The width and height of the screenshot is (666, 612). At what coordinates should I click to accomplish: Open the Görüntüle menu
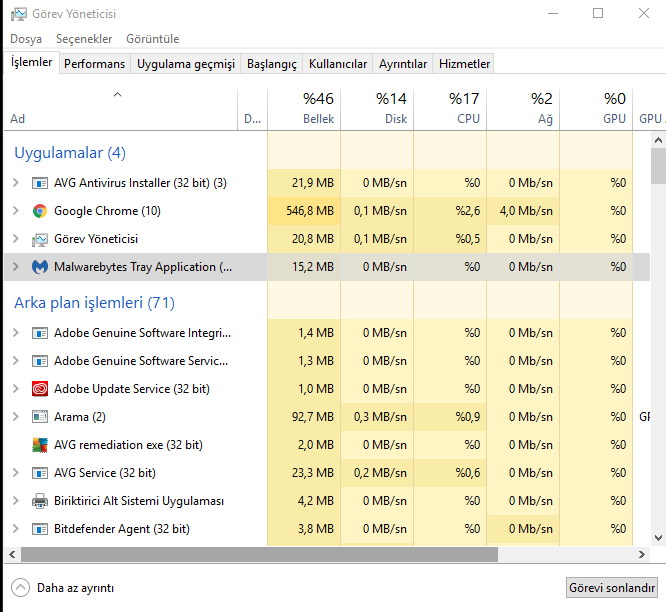tap(152, 39)
